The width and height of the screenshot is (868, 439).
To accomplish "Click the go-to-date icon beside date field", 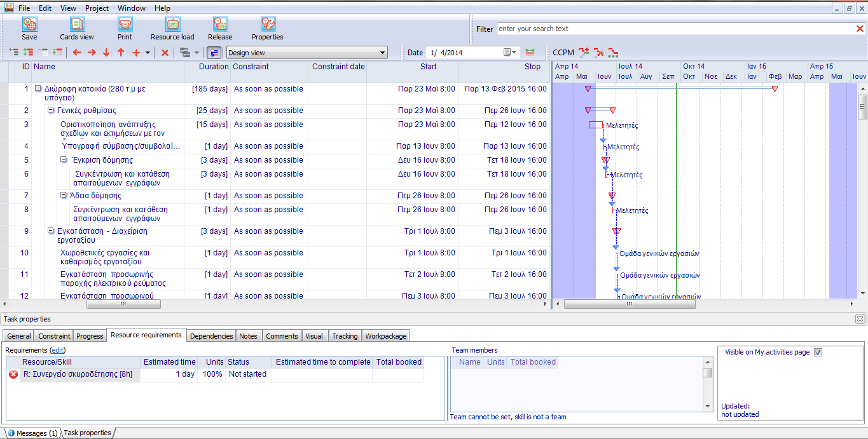I will 530,53.
